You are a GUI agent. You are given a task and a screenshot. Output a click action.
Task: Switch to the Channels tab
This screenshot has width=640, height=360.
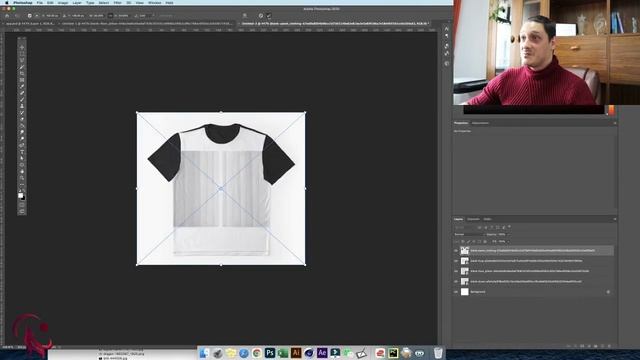(473, 219)
